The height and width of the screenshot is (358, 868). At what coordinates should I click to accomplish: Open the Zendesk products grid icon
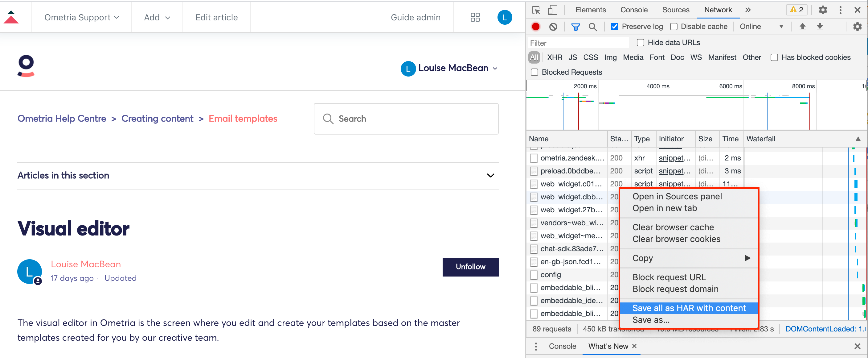(475, 17)
